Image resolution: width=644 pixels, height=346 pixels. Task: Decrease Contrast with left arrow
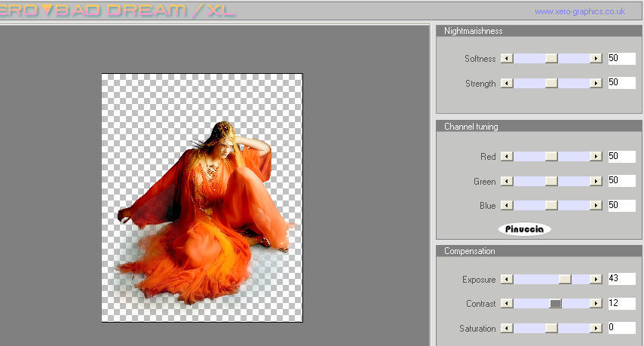click(x=507, y=303)
